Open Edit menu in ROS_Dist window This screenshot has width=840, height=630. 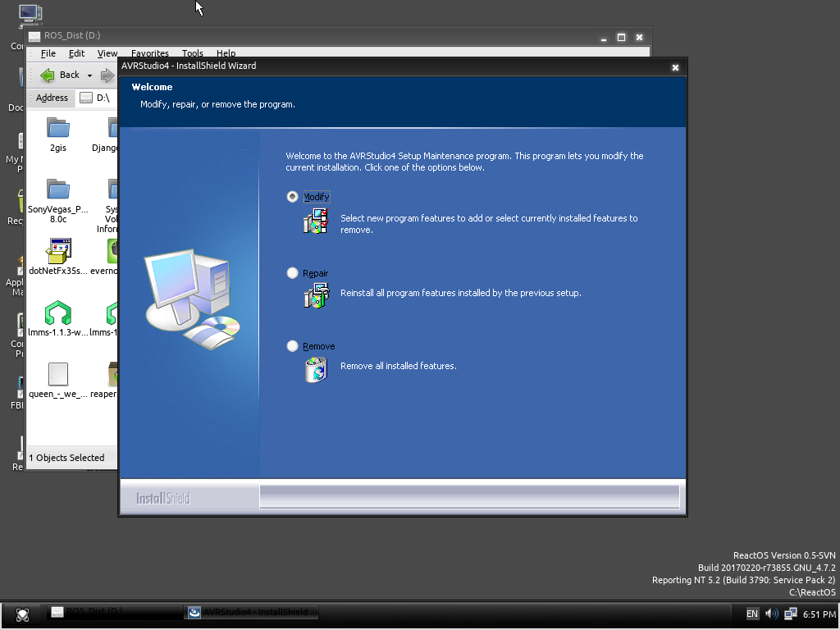76,53
